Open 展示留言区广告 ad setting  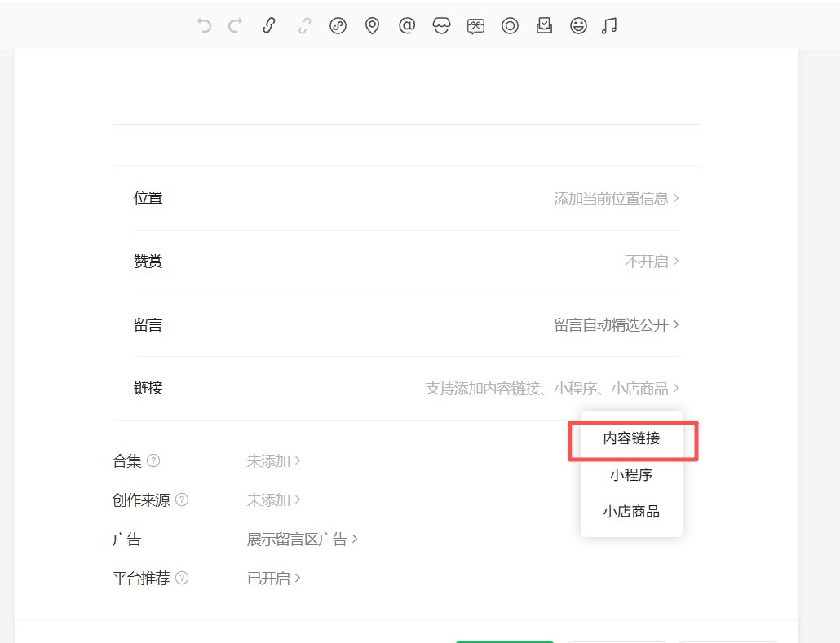tap(302, 540)
